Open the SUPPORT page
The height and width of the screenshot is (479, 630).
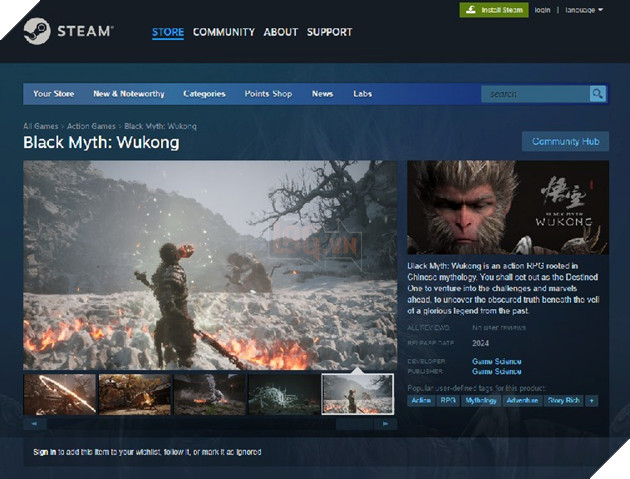(329, 32)
